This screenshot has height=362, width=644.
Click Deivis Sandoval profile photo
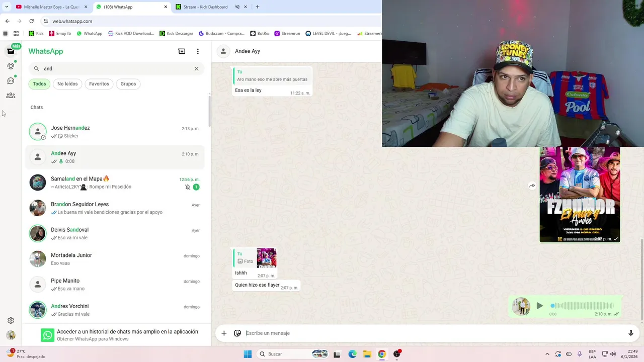pos(38,234)
